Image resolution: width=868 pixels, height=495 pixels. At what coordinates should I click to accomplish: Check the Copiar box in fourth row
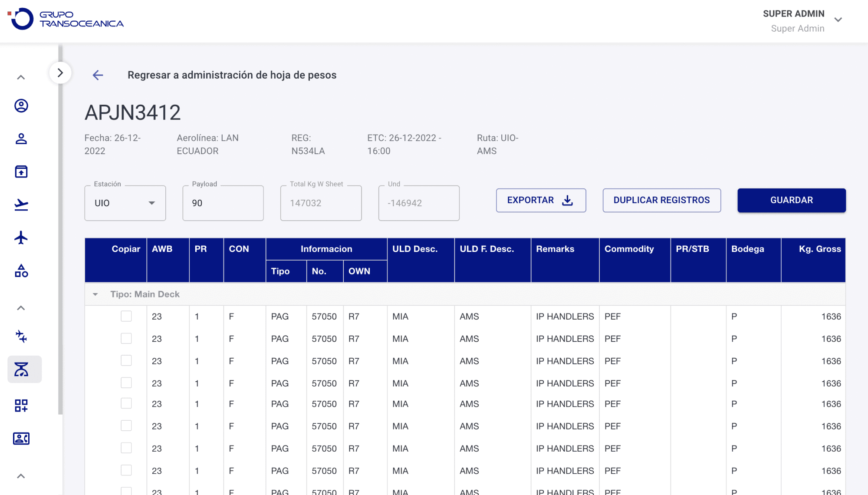(x=126, y=383)
